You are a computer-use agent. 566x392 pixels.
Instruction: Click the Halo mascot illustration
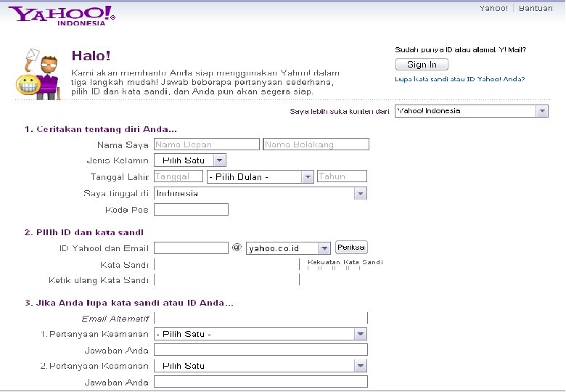coord(38,74)
